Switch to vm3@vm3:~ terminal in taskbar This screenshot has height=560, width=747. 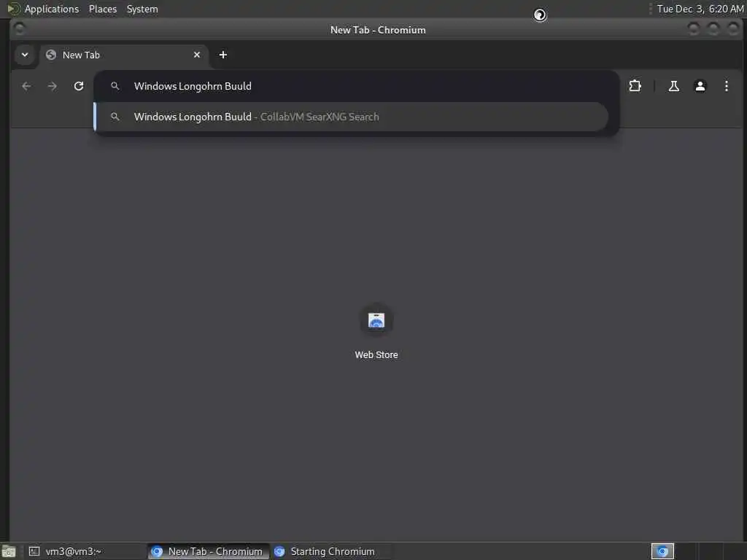coord(85,551)
